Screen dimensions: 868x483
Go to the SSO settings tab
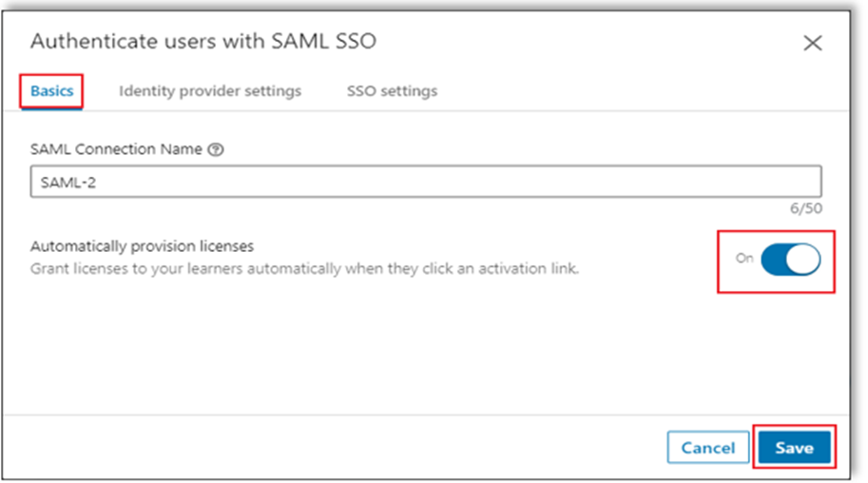(392, 91)
